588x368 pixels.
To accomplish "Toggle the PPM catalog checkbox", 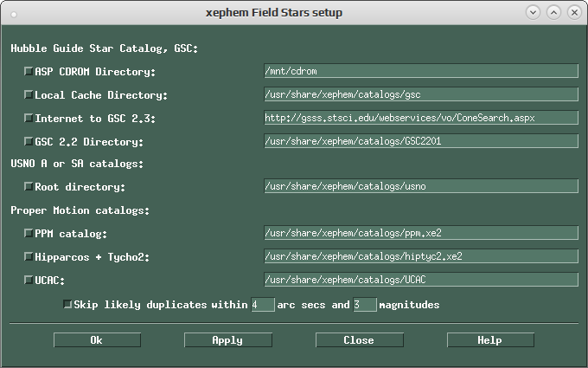I will [29, 233].
